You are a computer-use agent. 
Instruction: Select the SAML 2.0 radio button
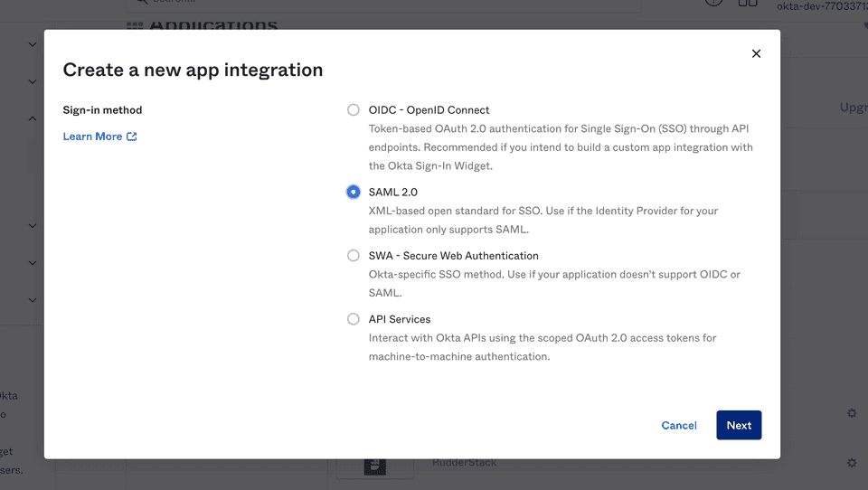[x=354, y=192]
